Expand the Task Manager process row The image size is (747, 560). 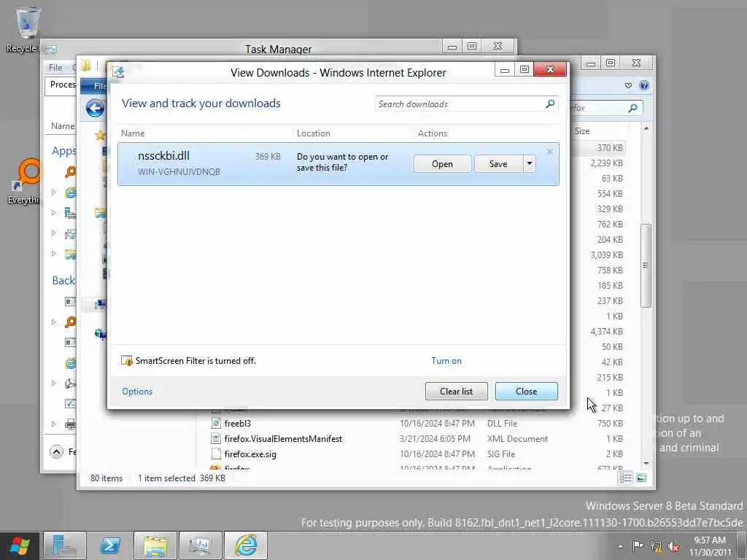coord(54,233)
